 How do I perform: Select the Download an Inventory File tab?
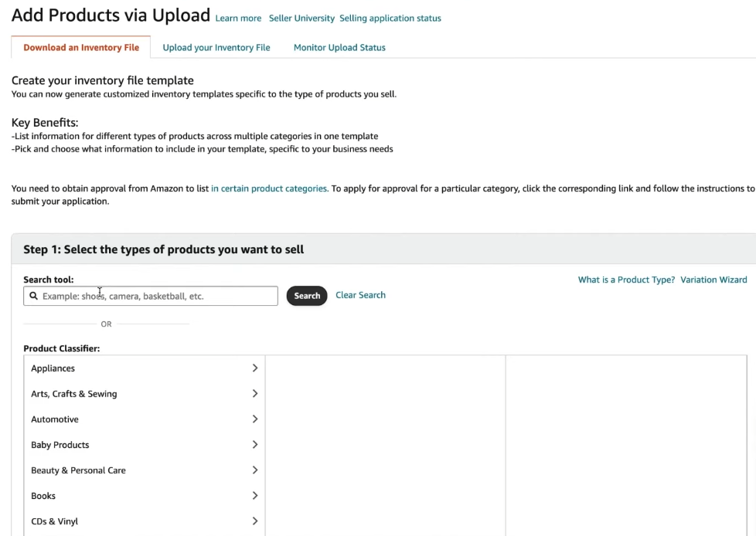(x=81, y=47)
